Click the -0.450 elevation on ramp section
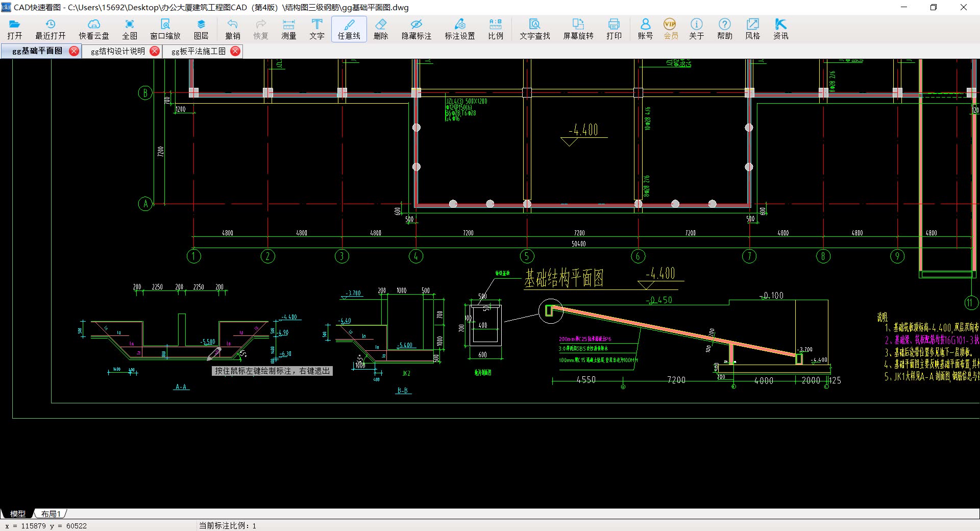This screenshot has height=531, width=980. pyautogui.click(x=659, y=300)
